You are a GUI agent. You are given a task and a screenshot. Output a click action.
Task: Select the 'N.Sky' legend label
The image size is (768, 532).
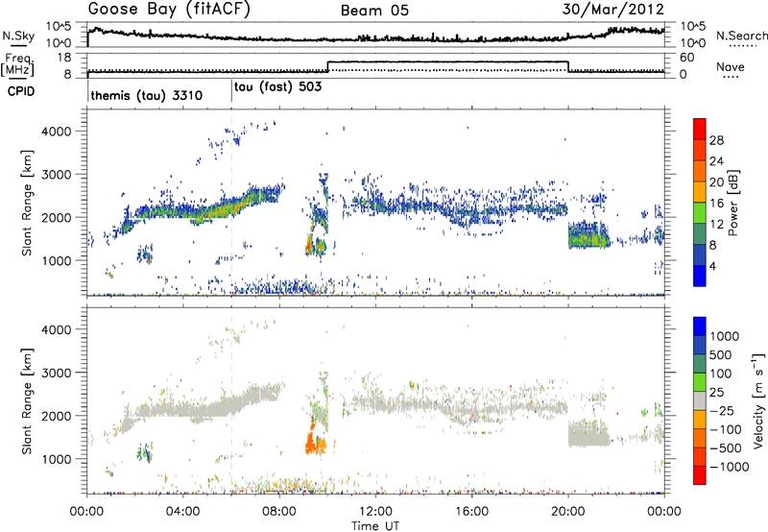point(18,36)
